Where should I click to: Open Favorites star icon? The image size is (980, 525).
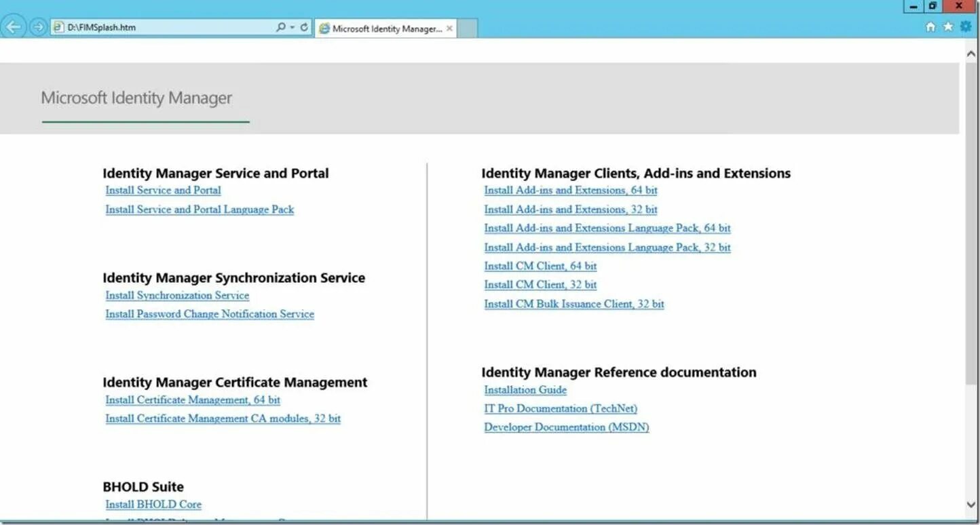pyautogui.click(x=948, y=27)
